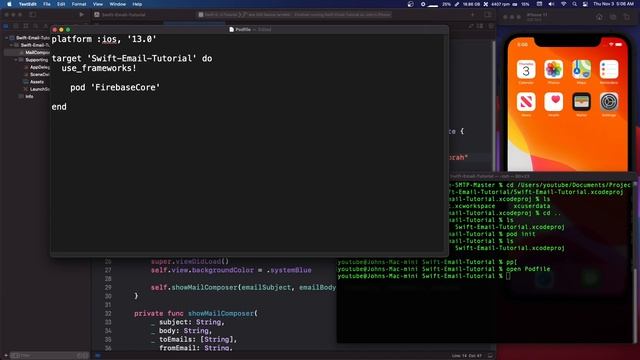
Task: Open the Format menu
Action: tap(79, 4)
